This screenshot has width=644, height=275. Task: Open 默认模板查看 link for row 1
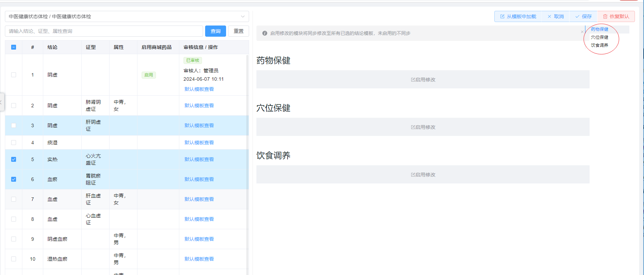click(x=199, y=89)
